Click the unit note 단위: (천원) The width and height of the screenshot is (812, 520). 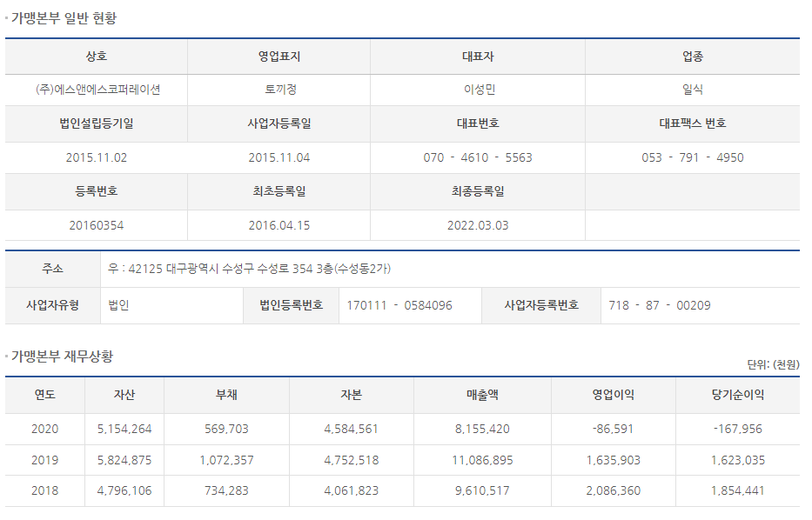coord(773,364)
